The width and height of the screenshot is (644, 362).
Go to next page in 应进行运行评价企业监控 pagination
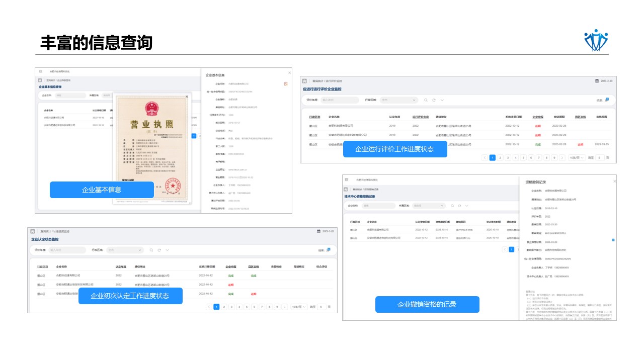[x=562, y=157]
